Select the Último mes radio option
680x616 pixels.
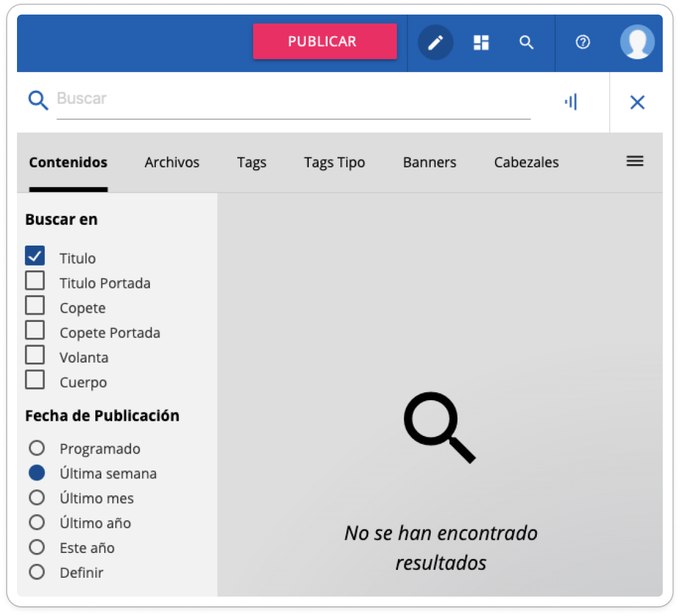[37, 498]
